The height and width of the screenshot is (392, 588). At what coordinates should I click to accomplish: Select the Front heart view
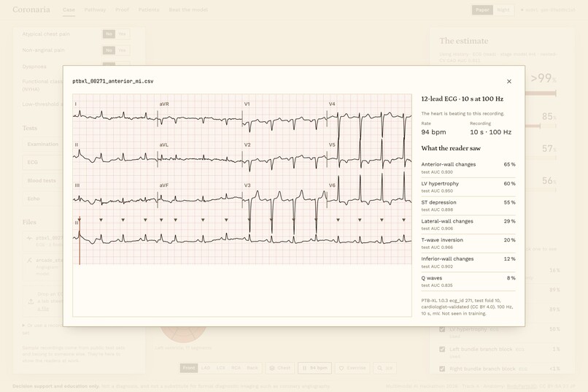tap(189, 368)
